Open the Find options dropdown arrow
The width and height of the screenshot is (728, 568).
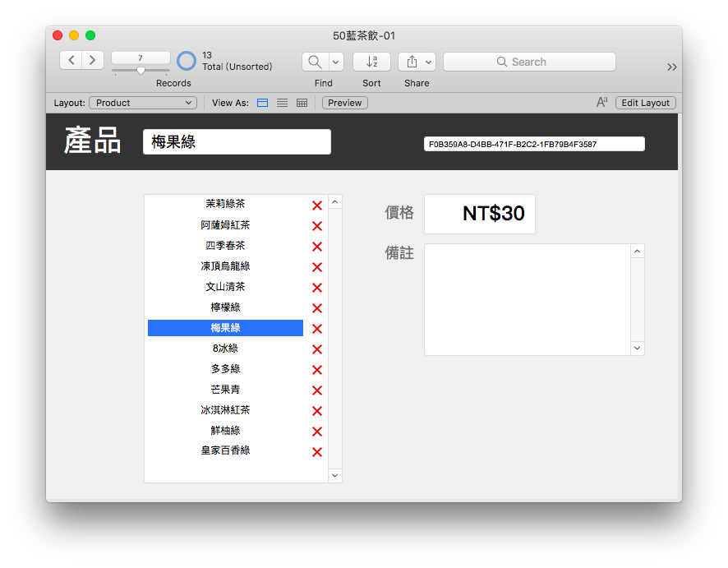[336, 62]
